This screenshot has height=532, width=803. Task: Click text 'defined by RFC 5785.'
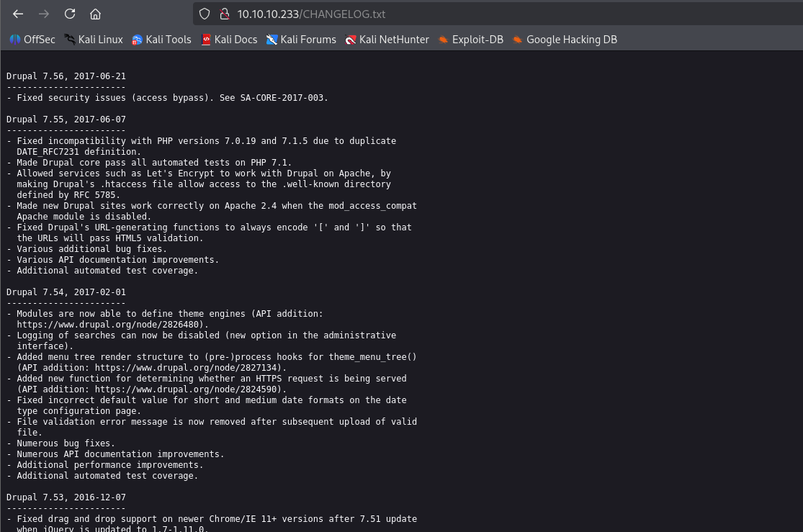tap(68, 194)
